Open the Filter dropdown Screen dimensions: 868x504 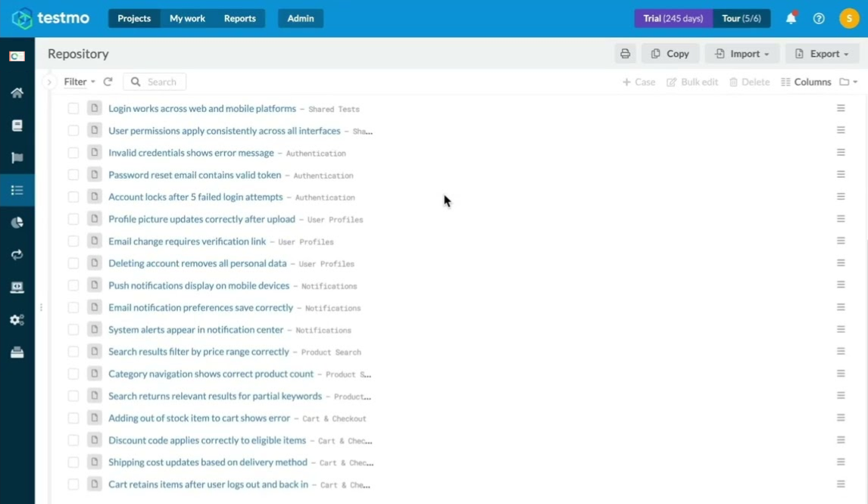(80, 82)
